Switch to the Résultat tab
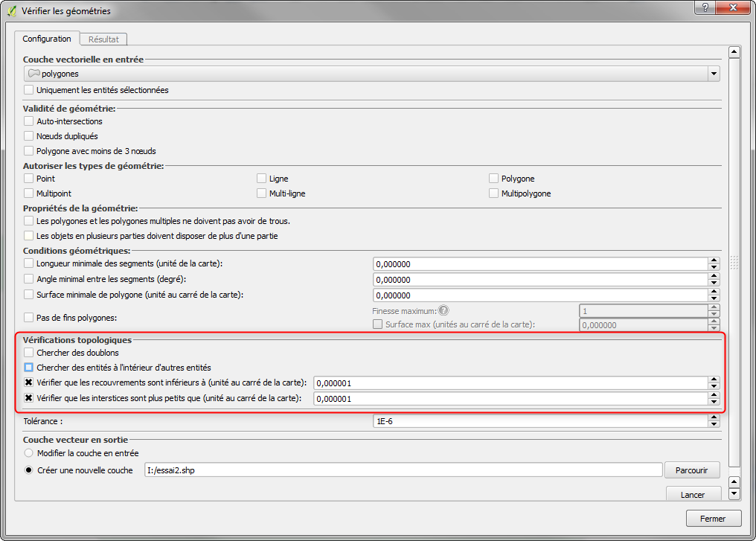Screen dimensions: 756x541 [103, 39]
